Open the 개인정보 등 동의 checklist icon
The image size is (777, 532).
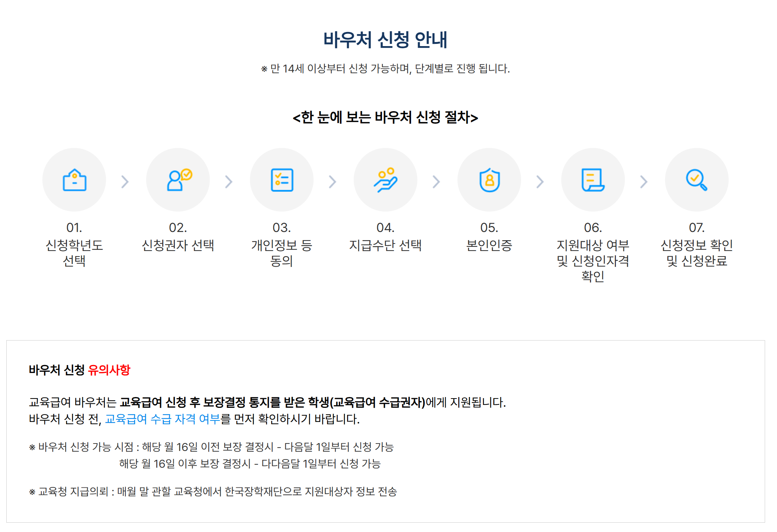(x=282, y=180)
